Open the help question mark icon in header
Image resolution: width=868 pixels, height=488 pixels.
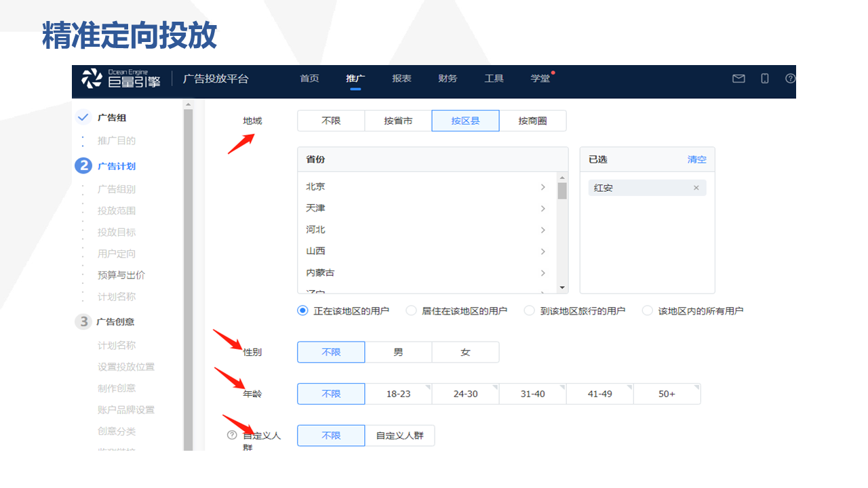pos(790,79)
